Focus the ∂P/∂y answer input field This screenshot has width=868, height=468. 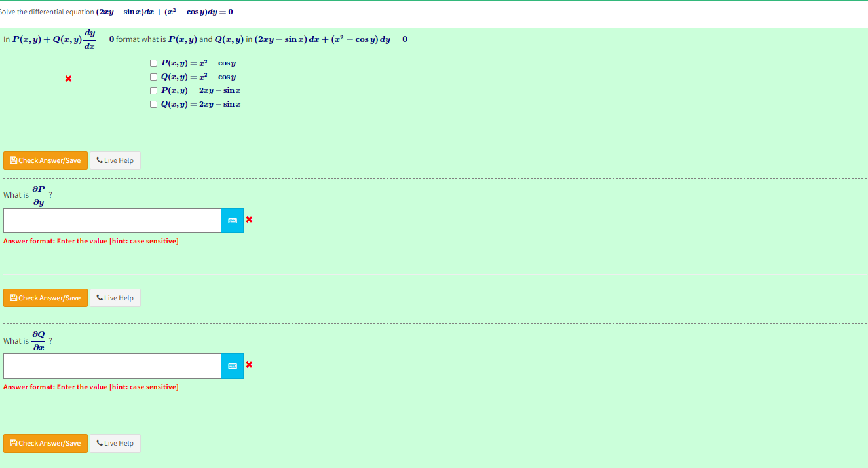tap(112, 221)
